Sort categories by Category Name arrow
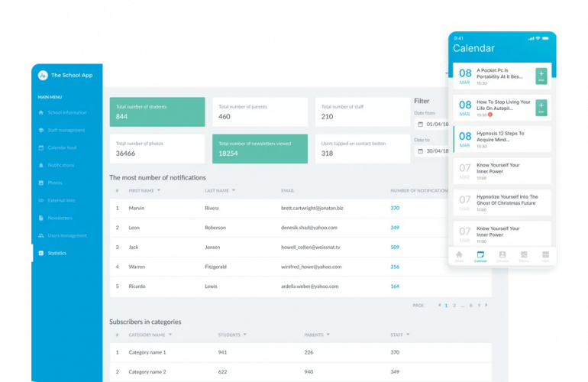588x382 pixels. [170, 335]
